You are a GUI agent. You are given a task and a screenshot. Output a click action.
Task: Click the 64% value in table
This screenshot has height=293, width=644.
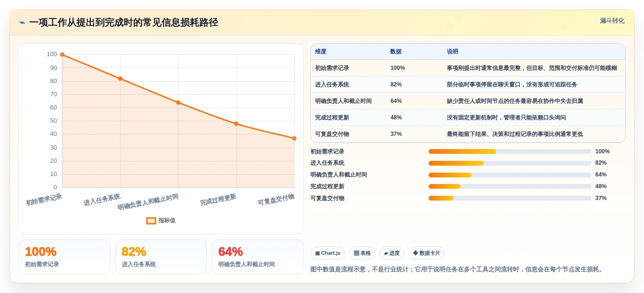click(396, 101)
